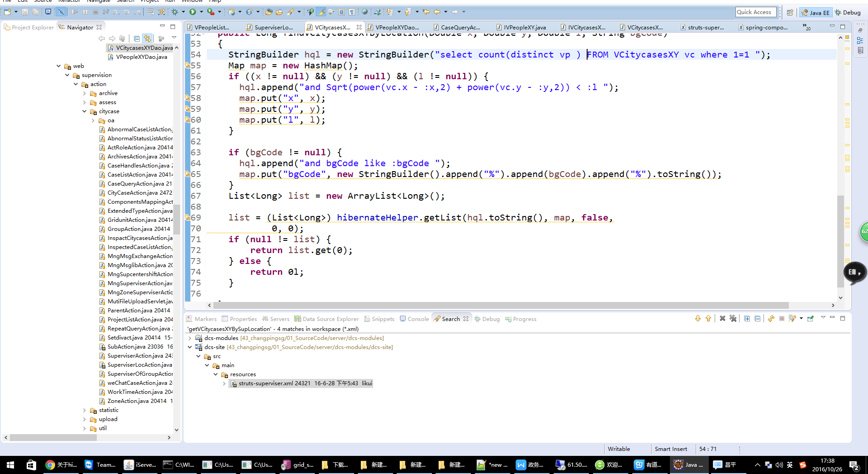The image size is (868, 474).
Task: Remove selected matches in Search view
Action: click(x=722, y=319)
